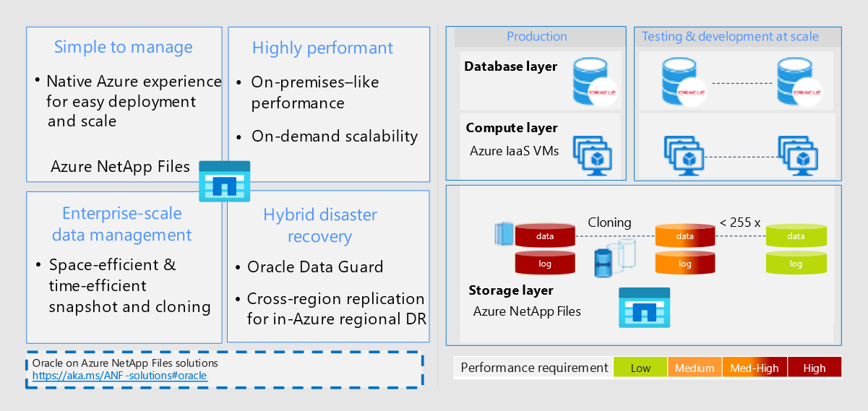Click the red data disk
Viewport: 868px width, 411px height.
545,236
